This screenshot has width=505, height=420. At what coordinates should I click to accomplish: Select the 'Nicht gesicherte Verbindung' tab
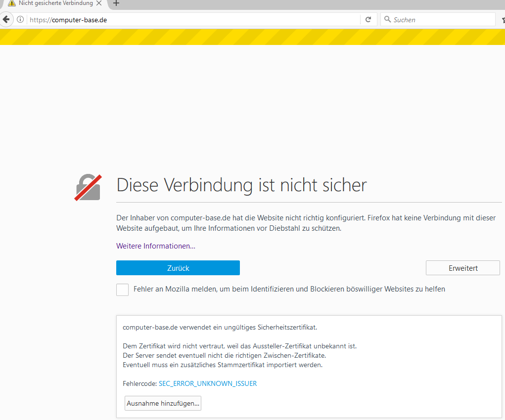coord(55,3)
